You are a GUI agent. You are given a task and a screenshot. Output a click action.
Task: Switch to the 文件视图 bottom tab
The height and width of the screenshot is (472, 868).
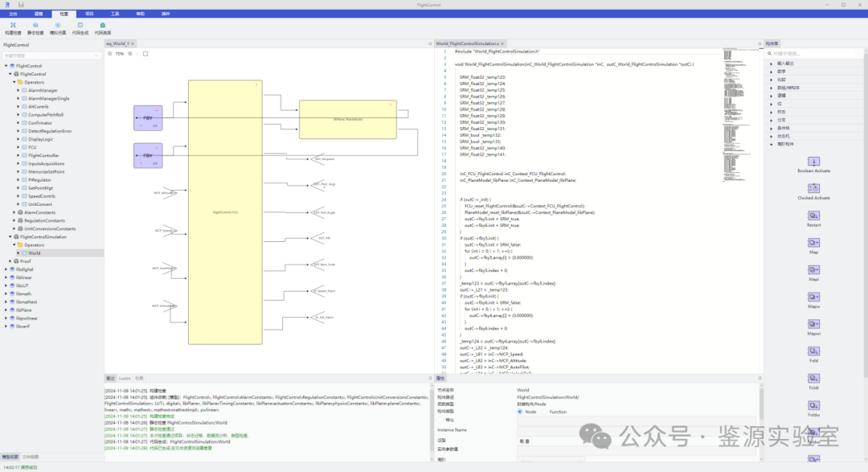pos(31,457)
